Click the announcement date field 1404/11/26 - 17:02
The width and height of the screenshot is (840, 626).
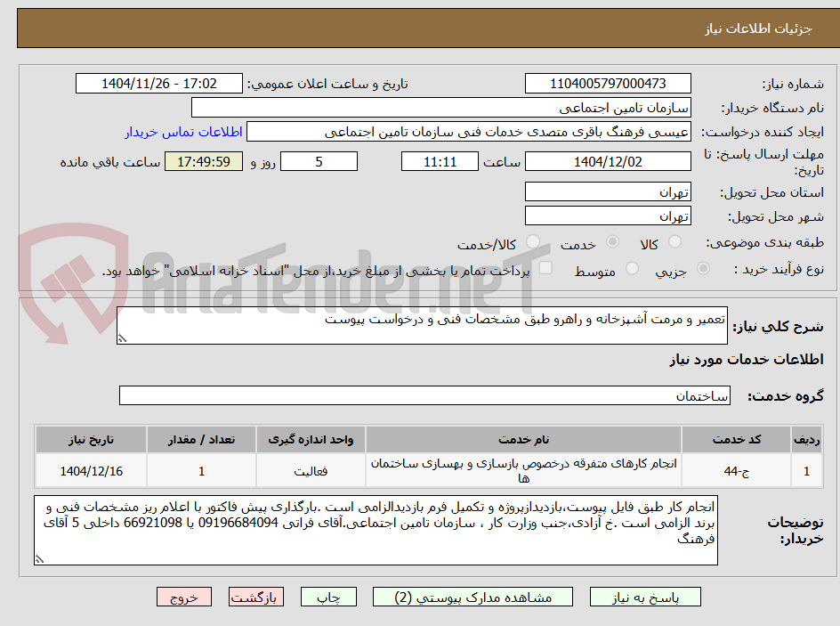(159, 84)
